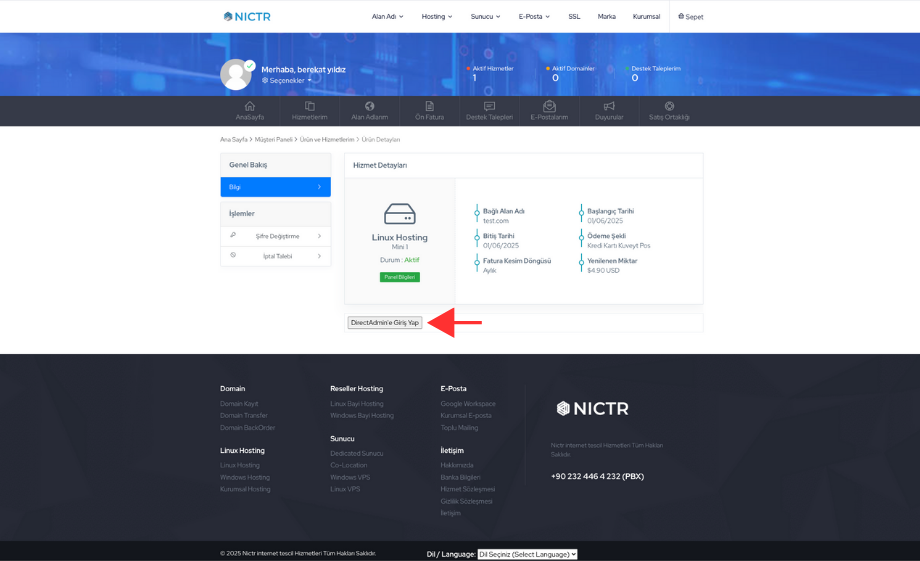
Task: Click the Aktif Domainler counter
Action: pyautogui.click(x=570, y=73)
